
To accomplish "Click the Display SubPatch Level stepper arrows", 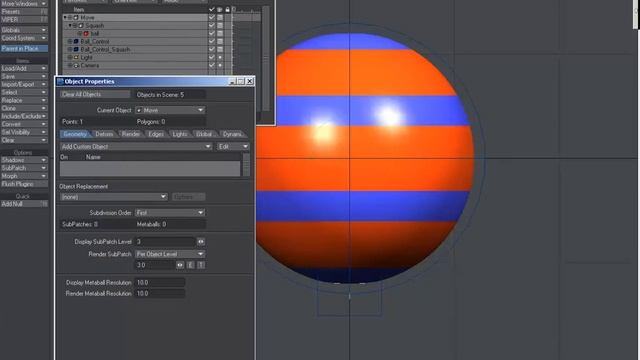I will tap(201, 242).
